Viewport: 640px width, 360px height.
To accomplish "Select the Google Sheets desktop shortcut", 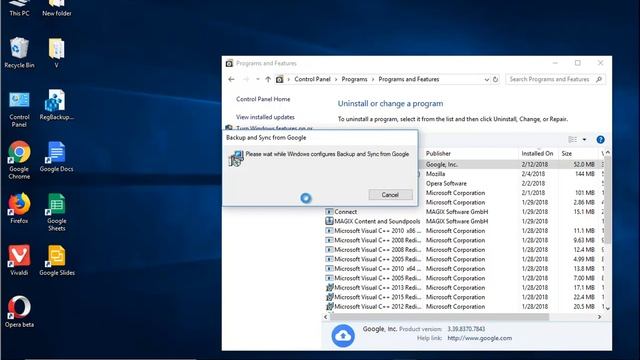I will (x=56, y=212).
